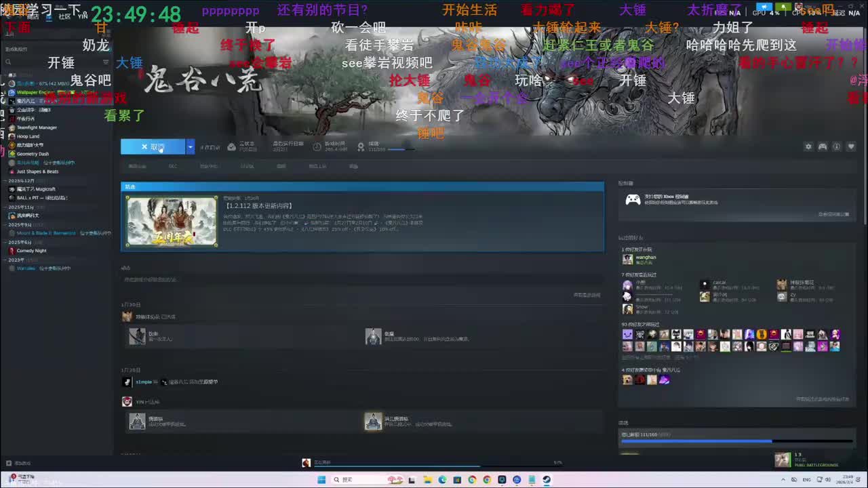
Task: Select Hoop Land in library list
Action: click(28, 136)
